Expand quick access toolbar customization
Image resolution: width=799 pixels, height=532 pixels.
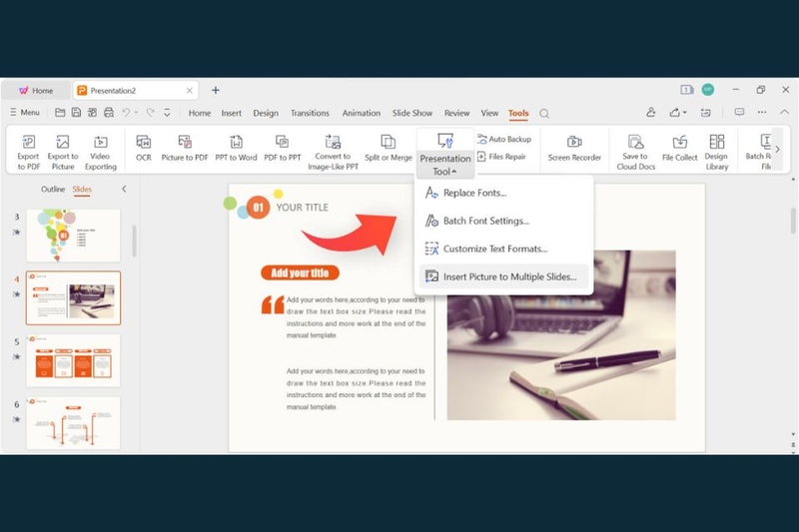[167, 113]
